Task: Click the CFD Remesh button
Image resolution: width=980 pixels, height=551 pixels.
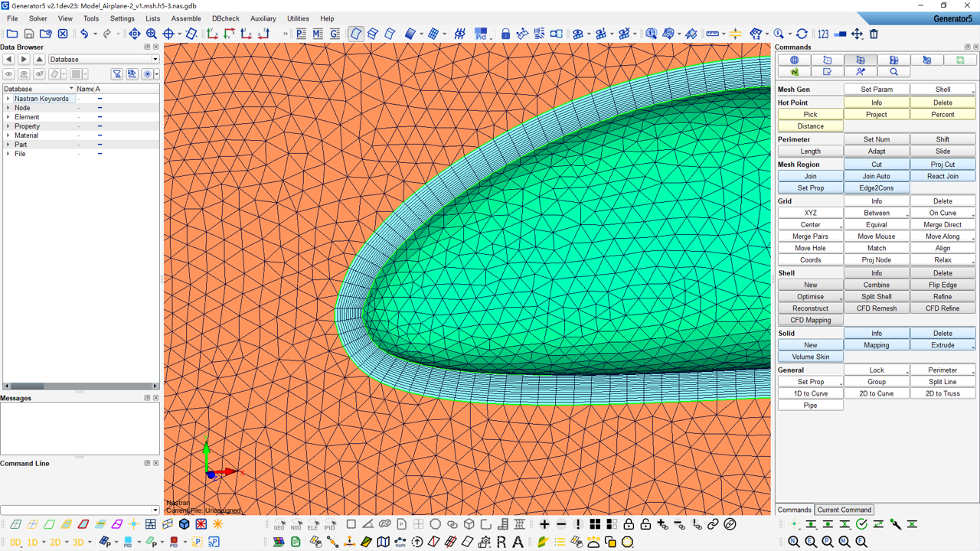Action: pyautogui.click(x=876, y=308)
